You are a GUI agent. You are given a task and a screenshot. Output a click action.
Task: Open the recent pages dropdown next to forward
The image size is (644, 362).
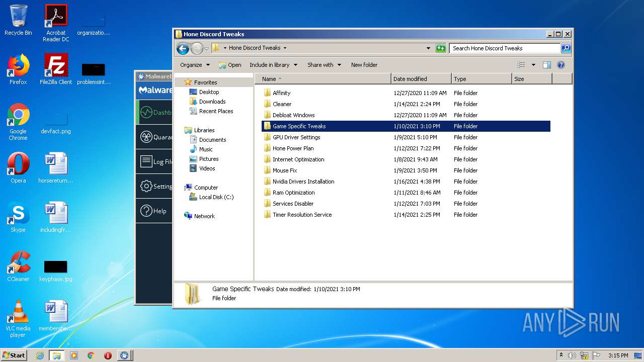206,49
